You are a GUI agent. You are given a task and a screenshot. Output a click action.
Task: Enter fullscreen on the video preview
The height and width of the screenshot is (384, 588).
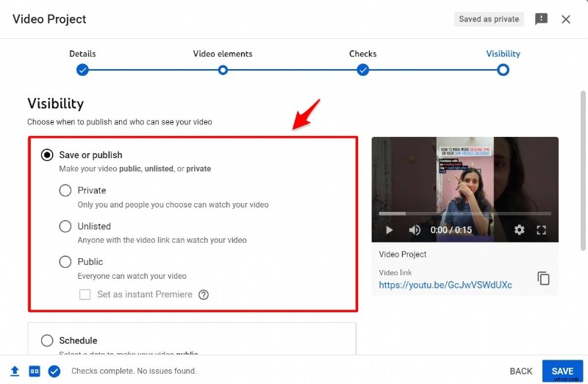click(x=541, y=230)
